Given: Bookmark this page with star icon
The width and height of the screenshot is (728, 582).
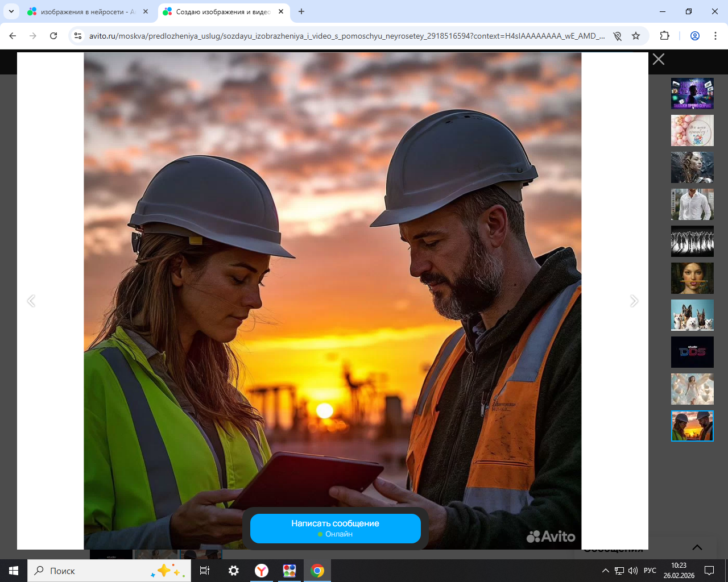Looking at the screenshot, I should tap(636, 36).
